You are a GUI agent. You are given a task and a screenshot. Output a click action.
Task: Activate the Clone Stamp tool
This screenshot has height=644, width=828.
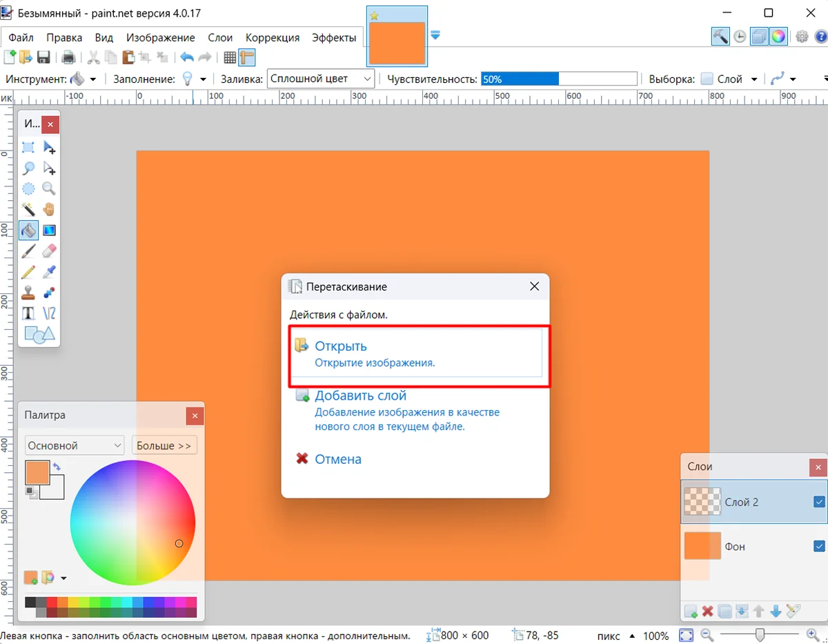tap(28, 292)
